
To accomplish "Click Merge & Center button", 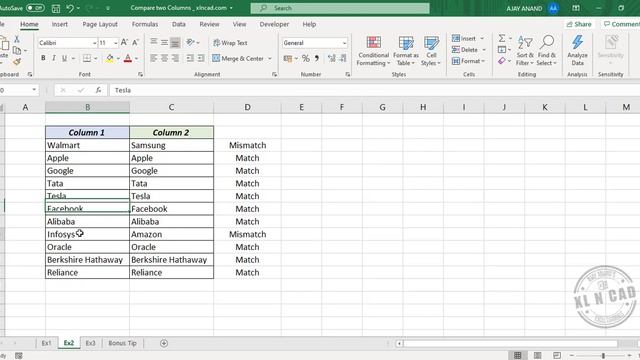I will coord(238,58).
